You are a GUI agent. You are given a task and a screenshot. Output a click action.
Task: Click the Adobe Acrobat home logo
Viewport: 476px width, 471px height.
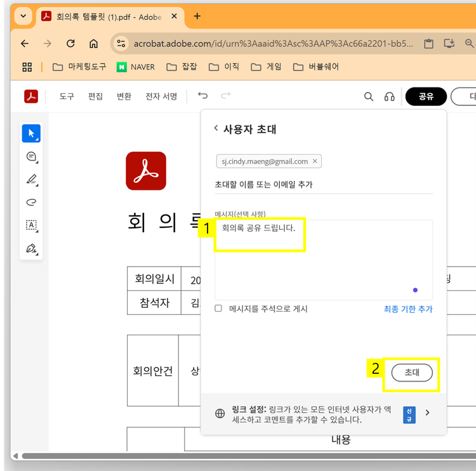click(x=31, y=96)
